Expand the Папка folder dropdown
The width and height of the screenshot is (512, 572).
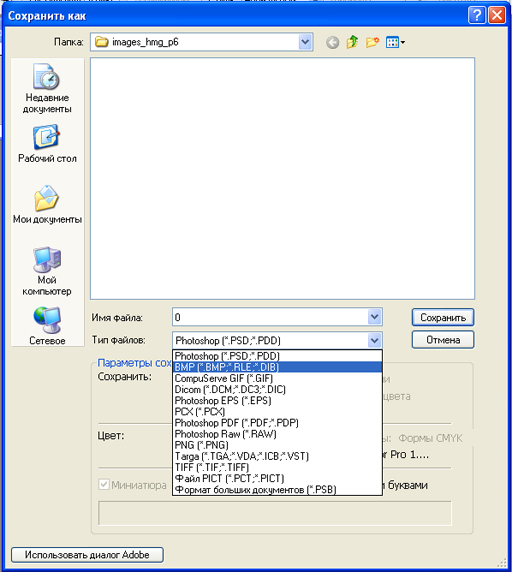click(x=305, y=42)
